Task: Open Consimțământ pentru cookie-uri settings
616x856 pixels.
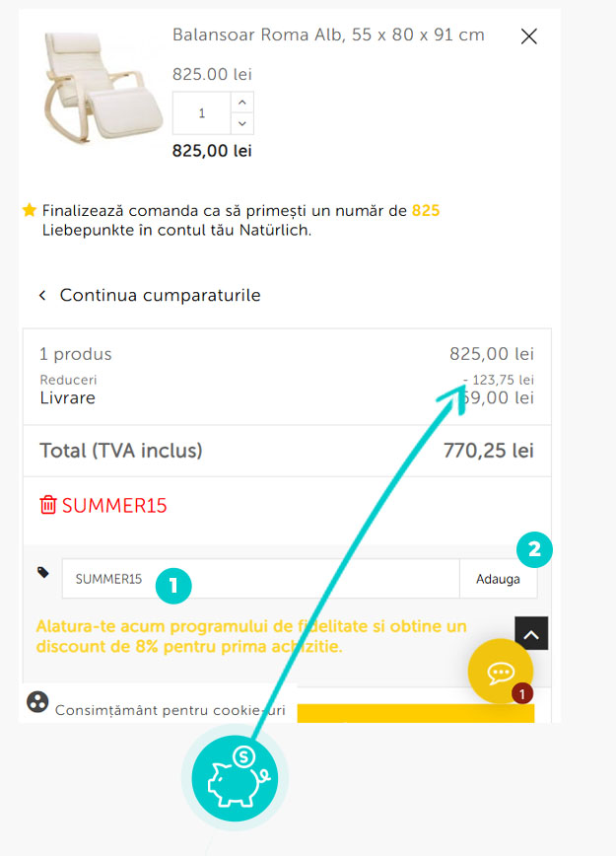Action: 170,710
